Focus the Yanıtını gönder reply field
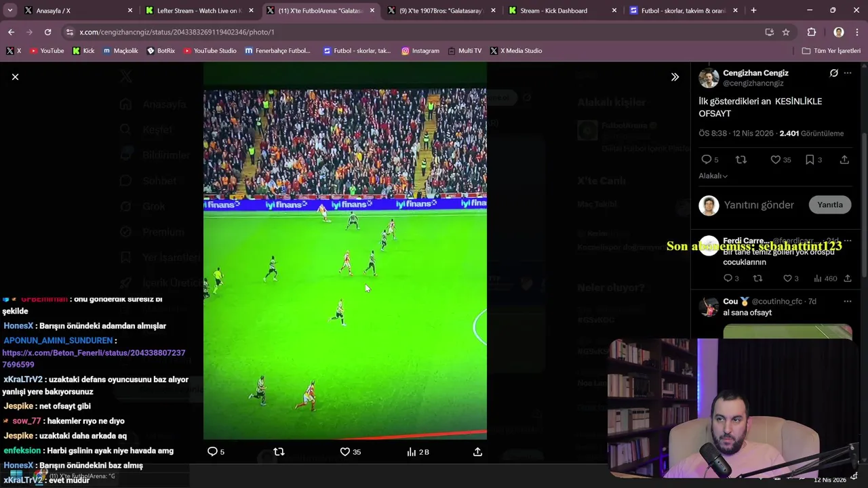Screen dimensions: 868x488 (x=759, y=205)
